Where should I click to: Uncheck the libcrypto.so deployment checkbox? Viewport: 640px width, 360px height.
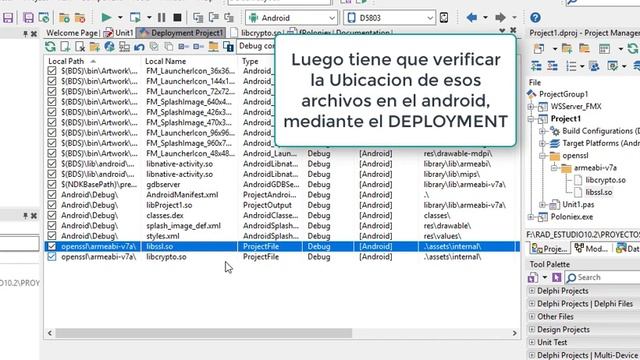(x=52, y=257)
